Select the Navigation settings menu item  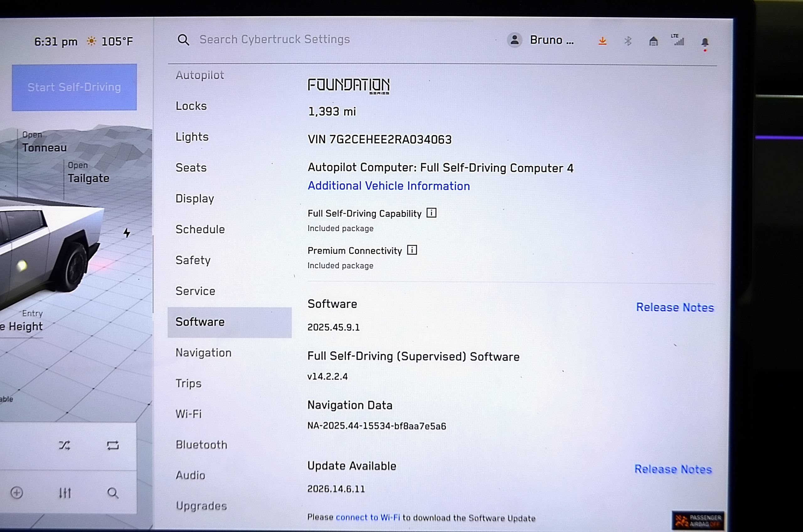click(x=204, y=353)
